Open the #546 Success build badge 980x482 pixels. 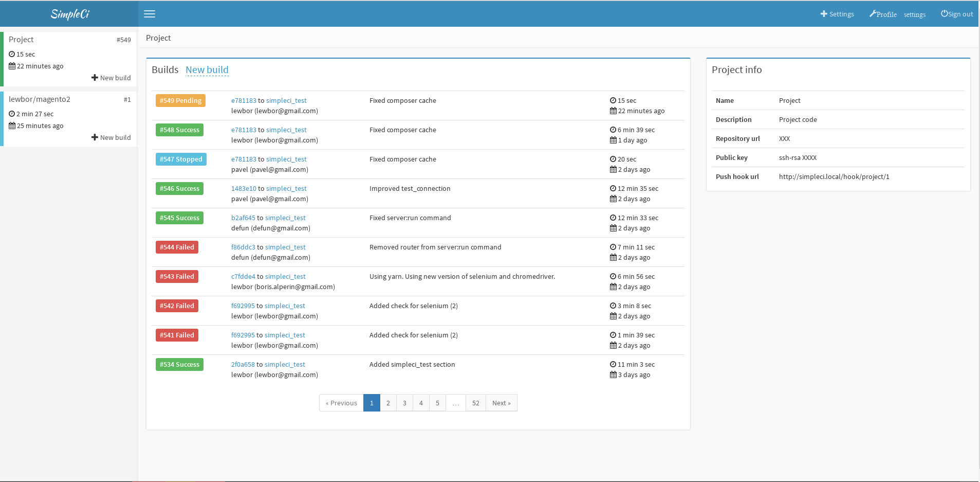[179, 188]
